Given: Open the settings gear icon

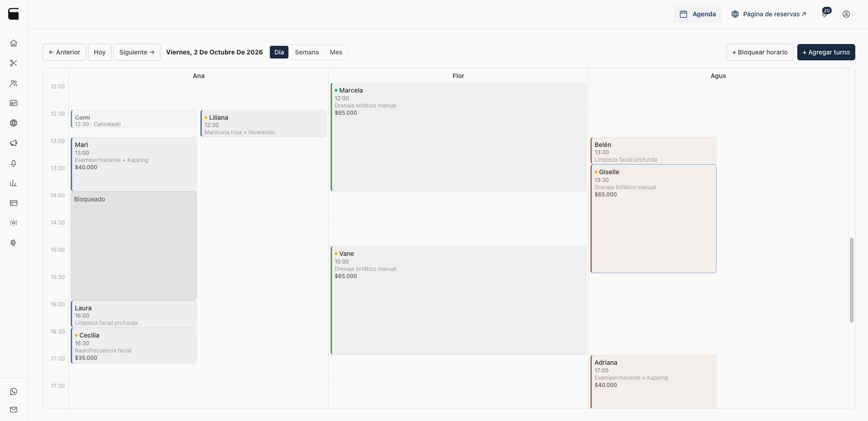Looking at the screenshot, I should coord(14,223).
